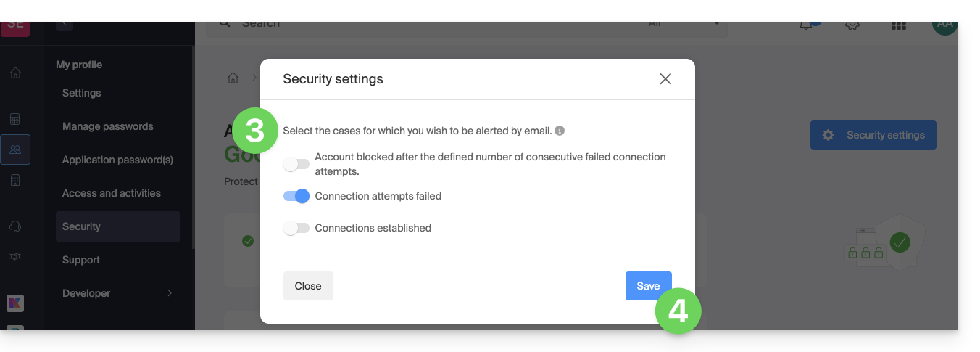This screenshot has width=980, height=352.
Task: Save the security settings
Action: [x=648, y=286]
